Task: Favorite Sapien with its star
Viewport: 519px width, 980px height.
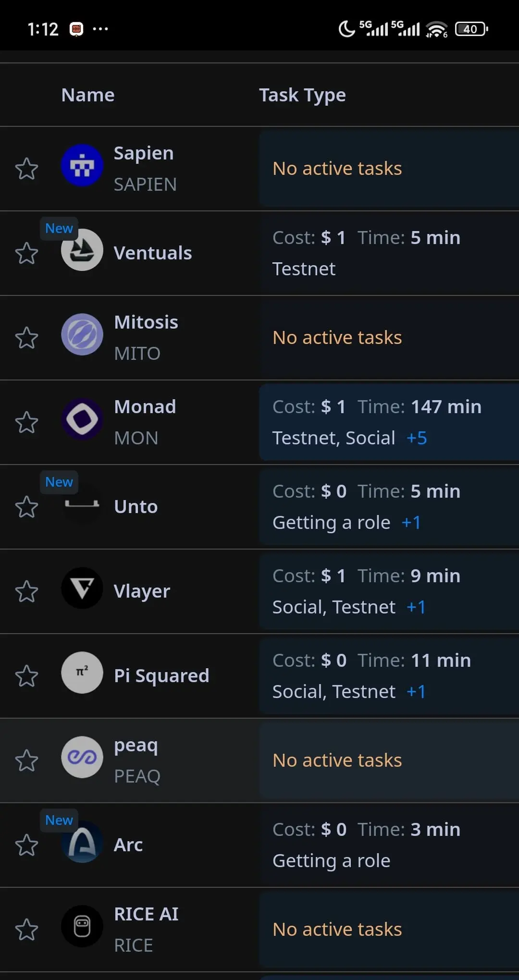Action: pyautogui.click(x=26, y=169)
